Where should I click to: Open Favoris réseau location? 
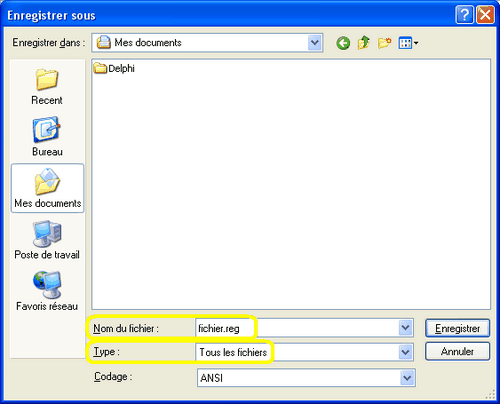click(47, 291)
